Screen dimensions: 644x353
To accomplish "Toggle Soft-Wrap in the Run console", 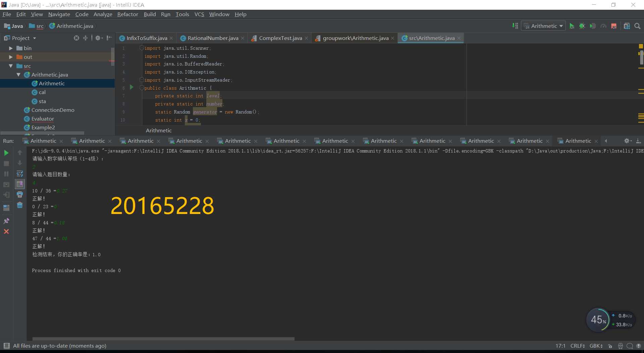I will [20, 174].
